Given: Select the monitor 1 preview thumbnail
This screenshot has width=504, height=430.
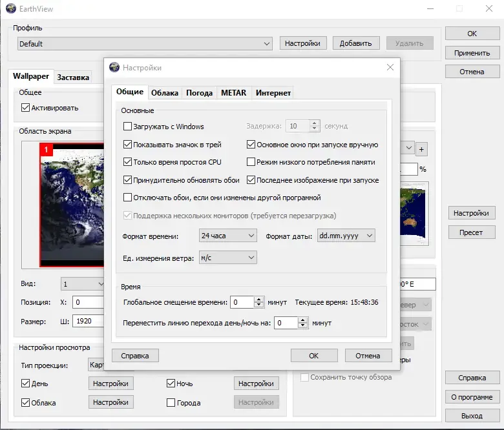Looking at the screenshot, I should [x=72, y=205].
